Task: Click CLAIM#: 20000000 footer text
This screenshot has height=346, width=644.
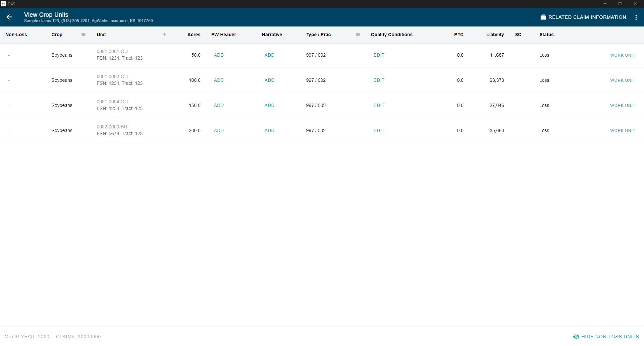Action: tap(78, 337)
